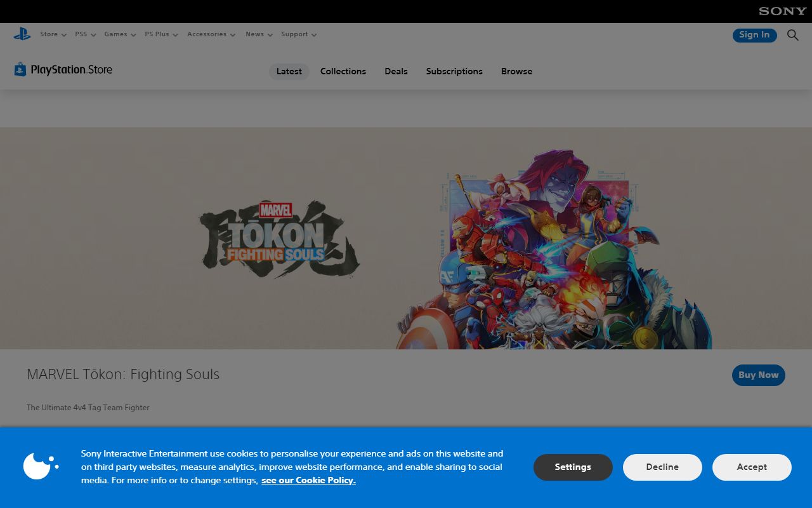Expand the News dropdown menu
The height and width of the screenshot is (508, 812).
click(x=259, y=34)
